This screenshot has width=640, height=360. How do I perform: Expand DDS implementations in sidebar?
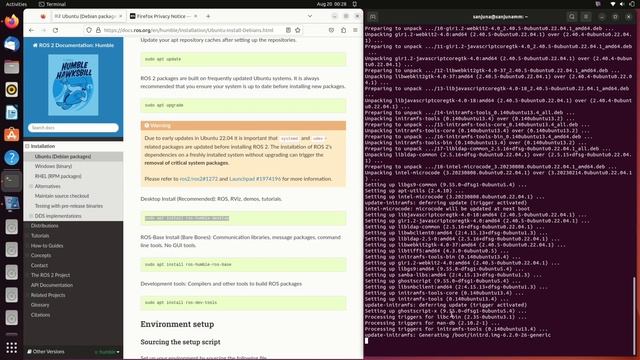coord(31,216)
